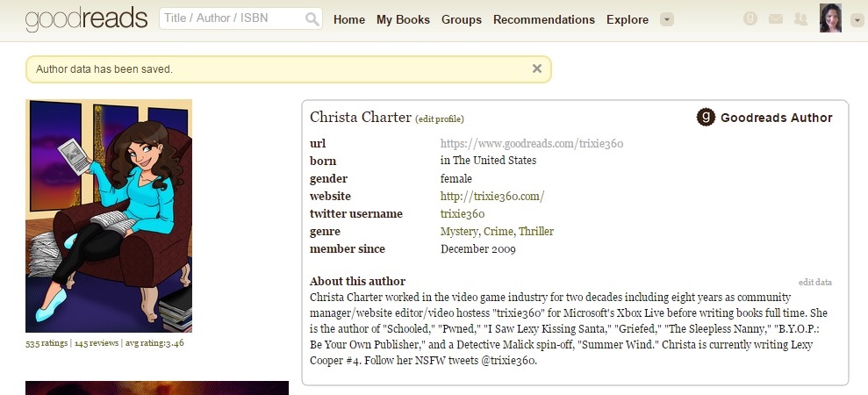The height and width of the screenshot is (395, 868).
Task: Open the messages envelope icon
Action: point(775,18)
